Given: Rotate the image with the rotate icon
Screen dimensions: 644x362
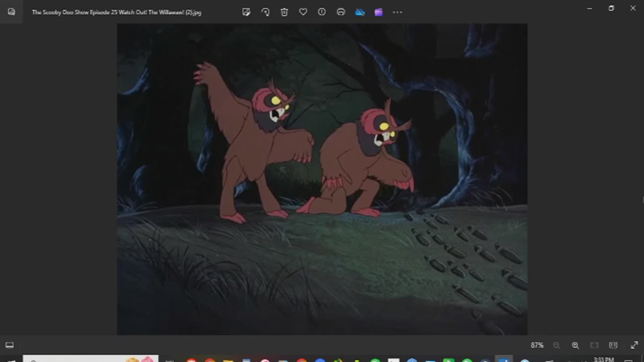Looking at the screenshot, I should 265,12.
